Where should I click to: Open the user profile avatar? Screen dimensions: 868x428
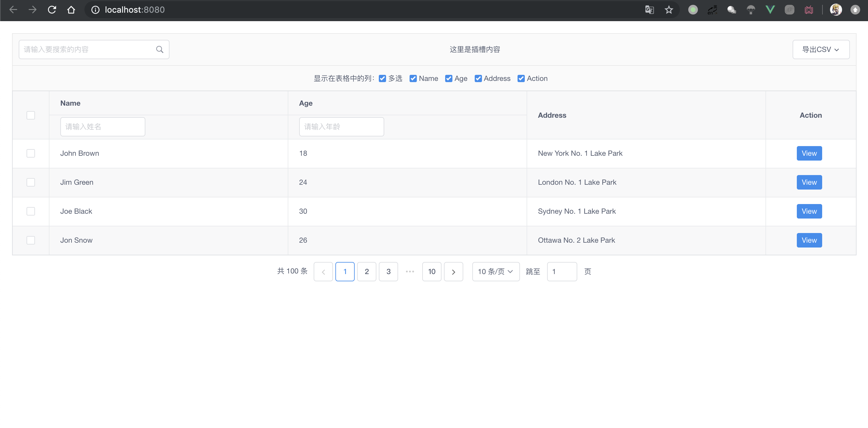[836, 10]
